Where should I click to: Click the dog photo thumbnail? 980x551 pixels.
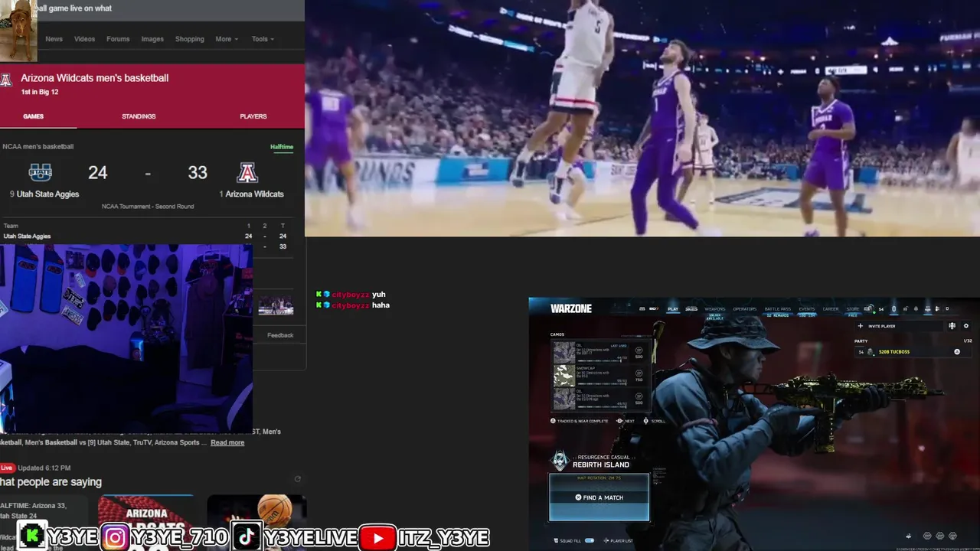coord(18,31)
